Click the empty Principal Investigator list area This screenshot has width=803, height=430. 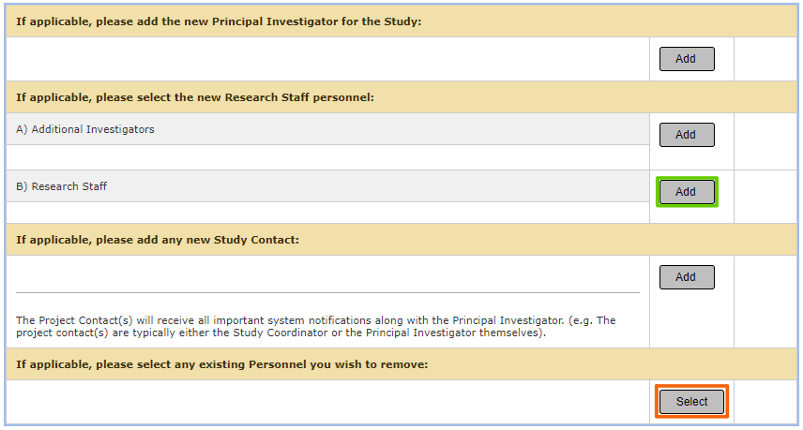click(328, 59)
